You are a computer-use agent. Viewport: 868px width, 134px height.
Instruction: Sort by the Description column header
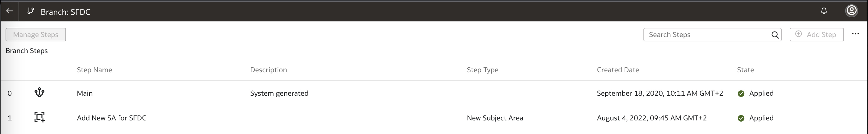pos(268,70)
